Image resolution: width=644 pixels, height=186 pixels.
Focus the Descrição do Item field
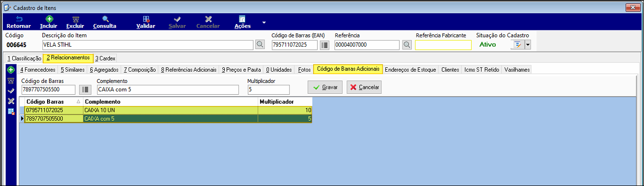pyautogui.click(x=148, y=45)
